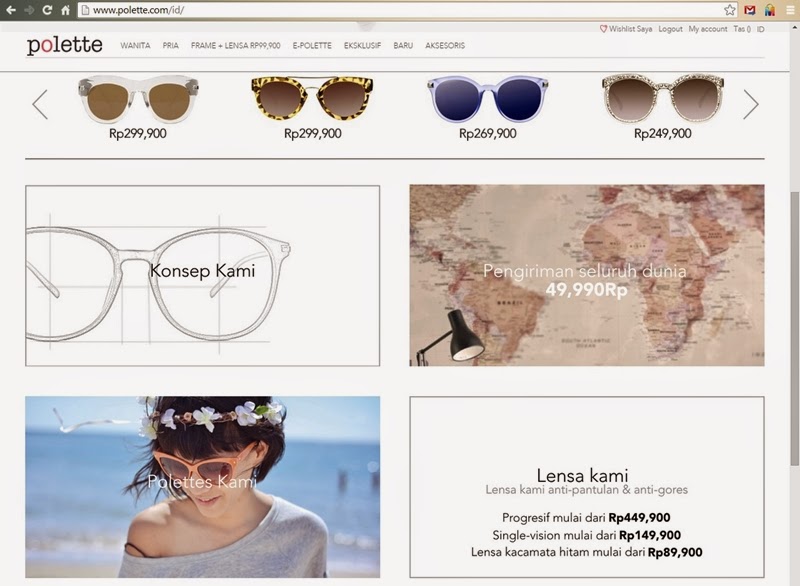This screenshot has height=586, width=800.
Task: Open the Gmail extension icon
Action: [749, 10]
